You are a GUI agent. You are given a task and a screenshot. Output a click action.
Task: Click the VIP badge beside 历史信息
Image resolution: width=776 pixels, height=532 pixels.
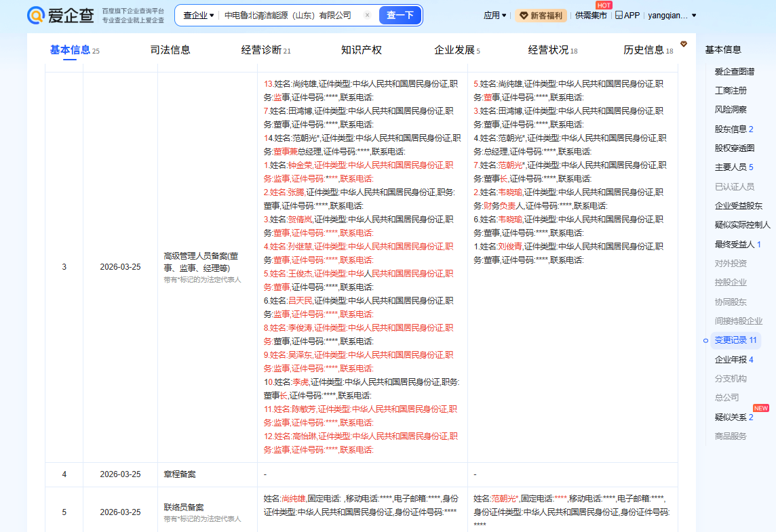684,44
